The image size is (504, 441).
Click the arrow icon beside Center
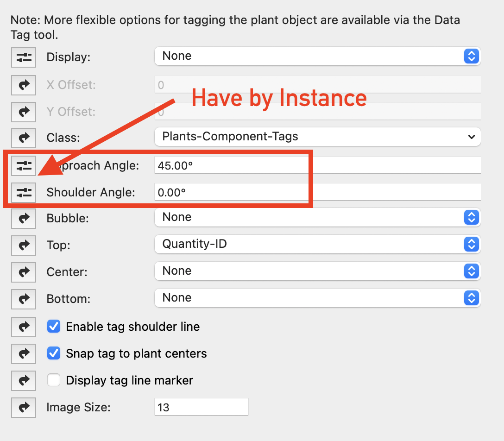(x=24, y=271)
